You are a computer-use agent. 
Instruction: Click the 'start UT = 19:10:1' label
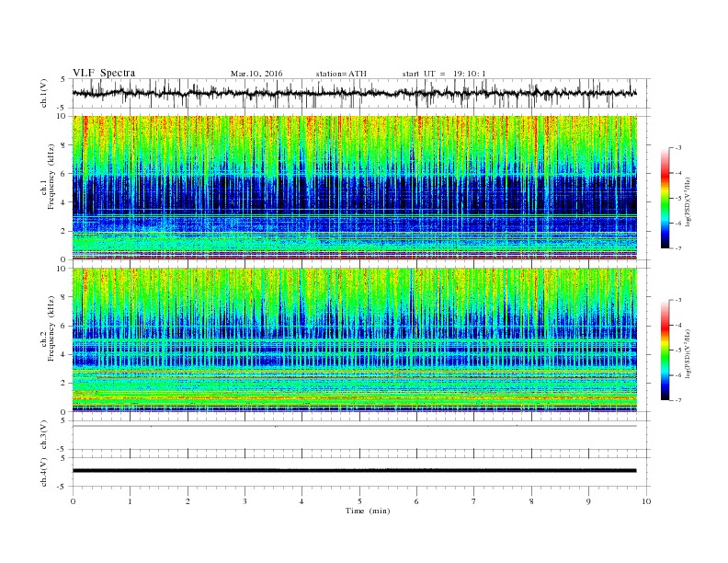pyautogui.click(x=444, y=74)
